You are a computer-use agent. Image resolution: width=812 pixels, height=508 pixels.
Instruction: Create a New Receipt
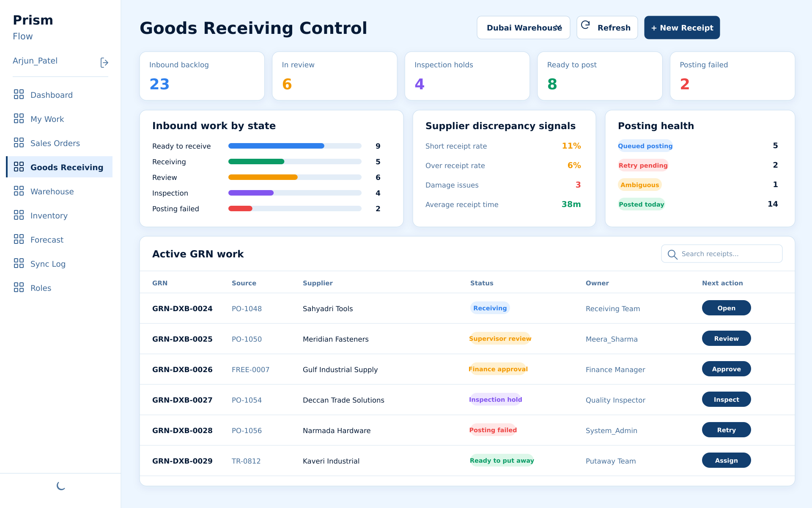(x=682, y=28)
